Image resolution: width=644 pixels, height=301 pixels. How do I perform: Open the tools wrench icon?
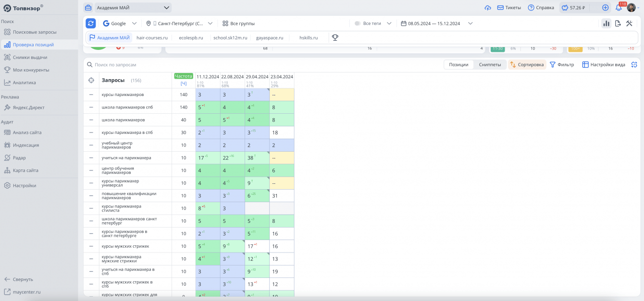629,23
